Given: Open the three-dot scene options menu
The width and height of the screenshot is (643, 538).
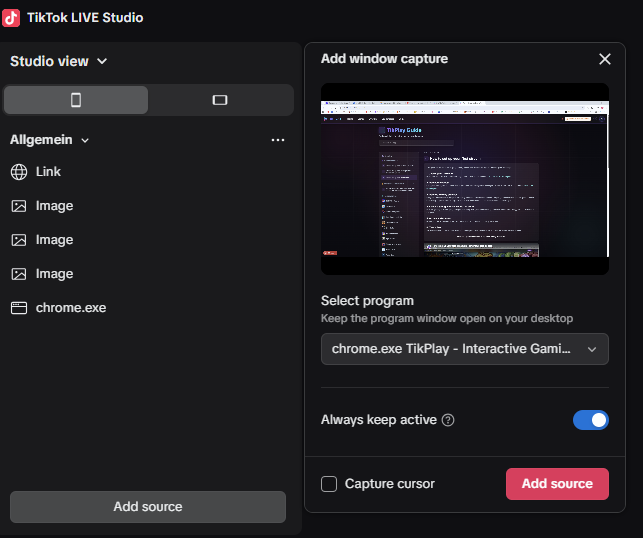Looking at the screenshot, I should (x=278, y=140).
